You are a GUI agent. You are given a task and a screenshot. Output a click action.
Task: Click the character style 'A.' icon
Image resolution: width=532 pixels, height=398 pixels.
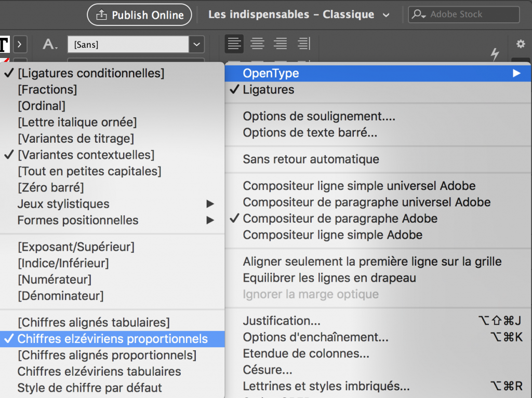tap(50, 45)
